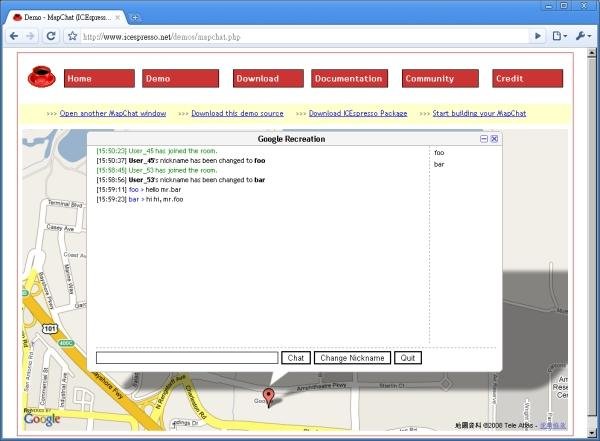Select user 'bar' in the user list
This screenshot has width=600, height=441.
(x=439, y=164)
